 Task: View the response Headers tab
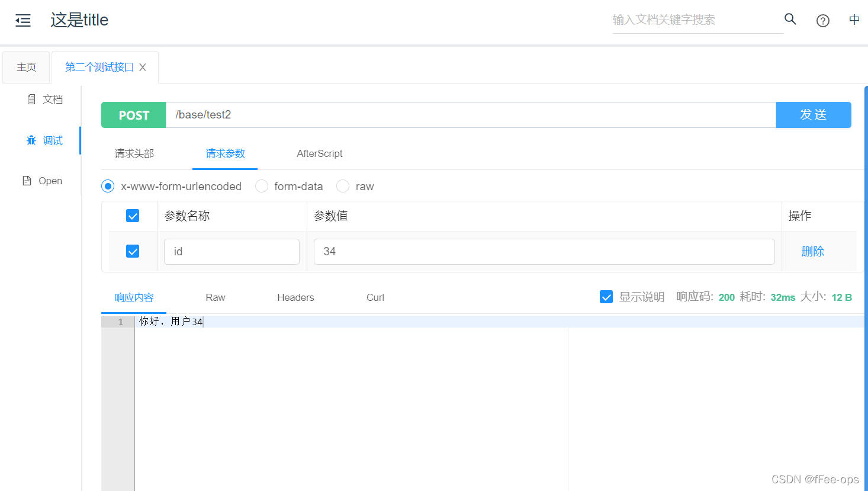pyautogui.click(x=295, y=297)
